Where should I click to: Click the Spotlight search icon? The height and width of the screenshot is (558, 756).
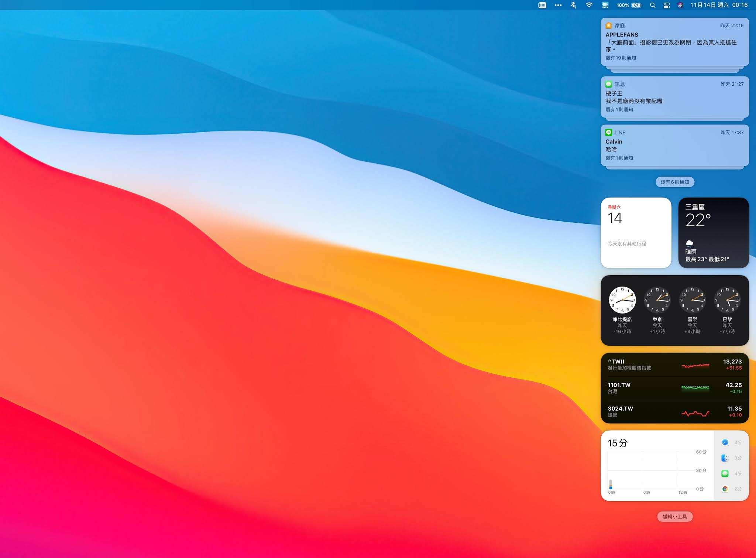tap(653, 5)
